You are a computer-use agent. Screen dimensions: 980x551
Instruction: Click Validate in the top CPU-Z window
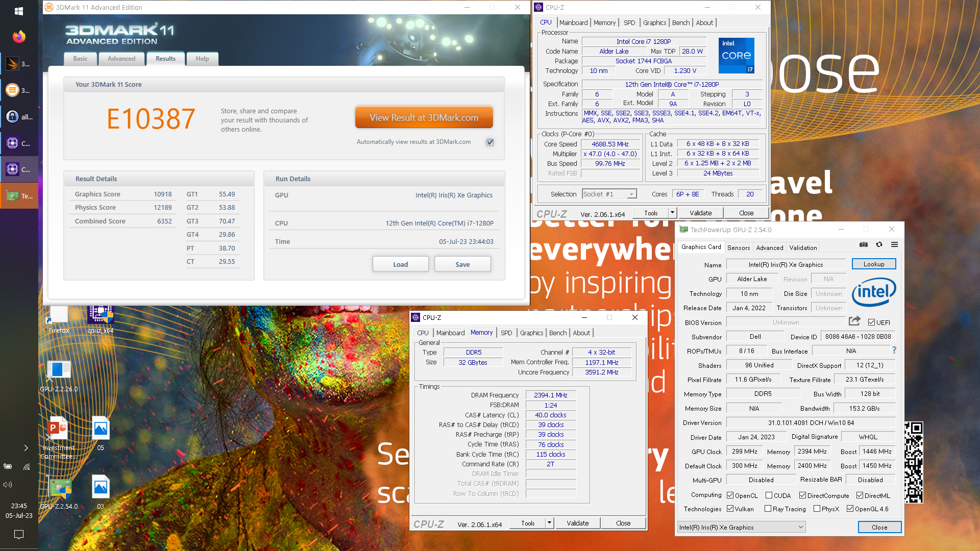(700, 213)
